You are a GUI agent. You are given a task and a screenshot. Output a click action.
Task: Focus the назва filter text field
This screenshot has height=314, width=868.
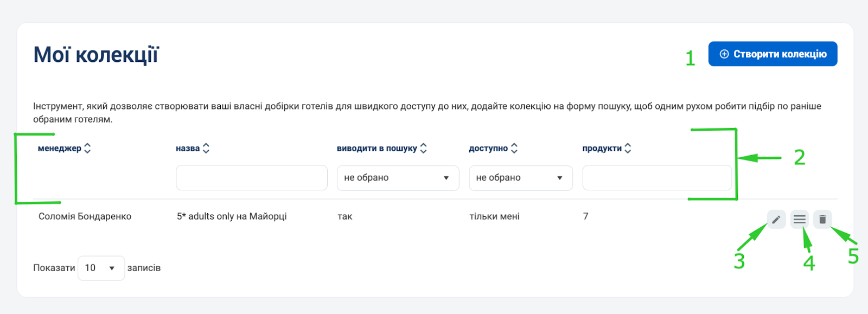(251, 178)
